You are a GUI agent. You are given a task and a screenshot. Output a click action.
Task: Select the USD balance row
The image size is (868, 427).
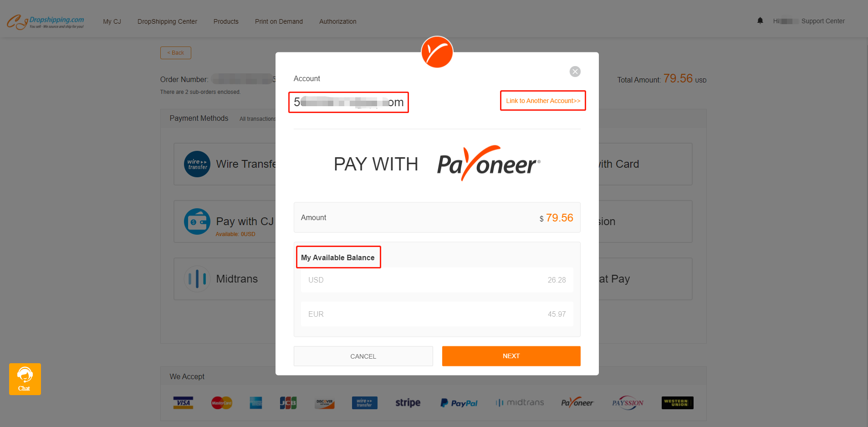tap(437, 280)
